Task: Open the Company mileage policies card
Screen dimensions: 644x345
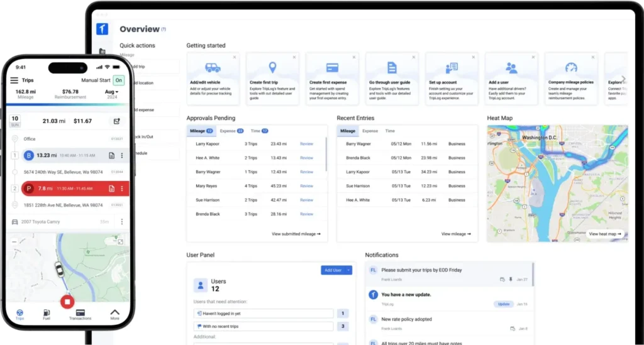Action: pos(571,79)
